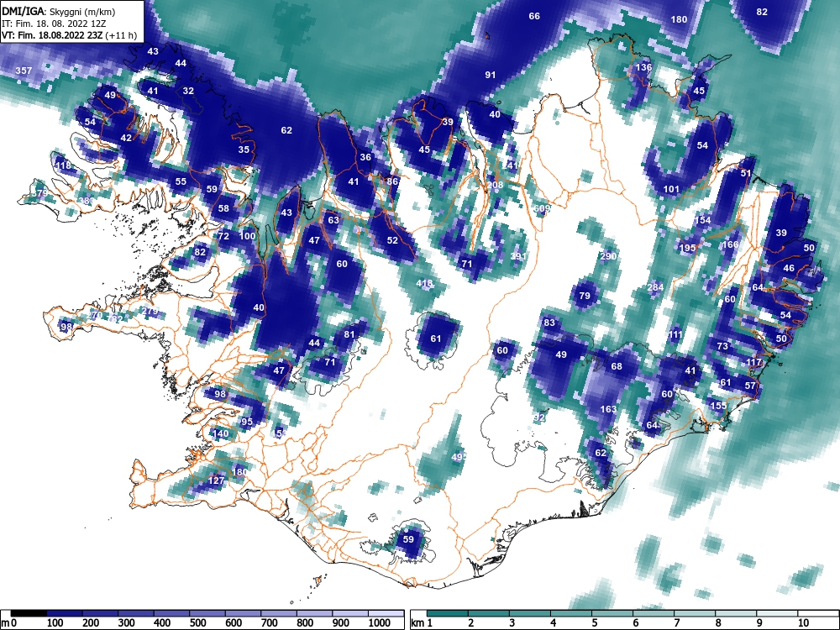Image resolution: width=840 pixels, height=630 pixels.
Task: Click the '1000' label on the metre legend
Action: tap(380, 623)
